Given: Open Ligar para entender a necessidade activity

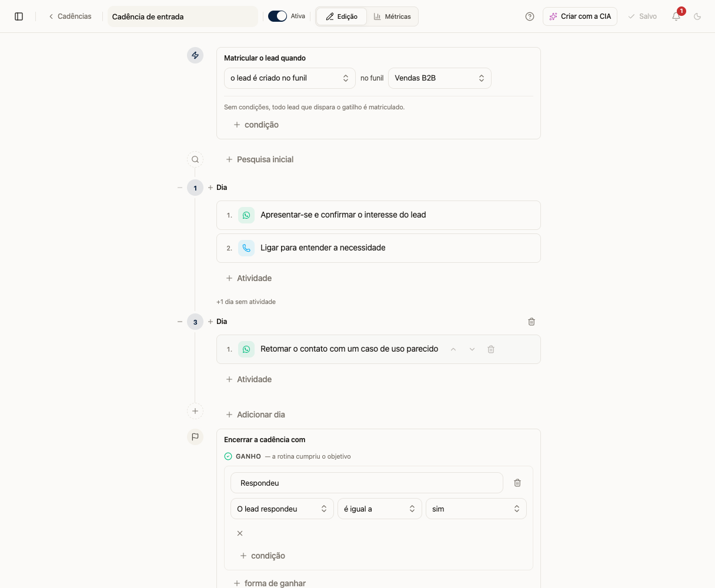Looking at the screenshot, I should point(379,248).
